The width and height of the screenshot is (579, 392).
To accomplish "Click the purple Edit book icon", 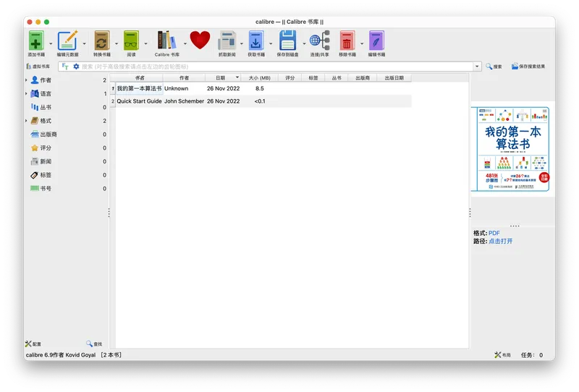I will tap(376, 41).
